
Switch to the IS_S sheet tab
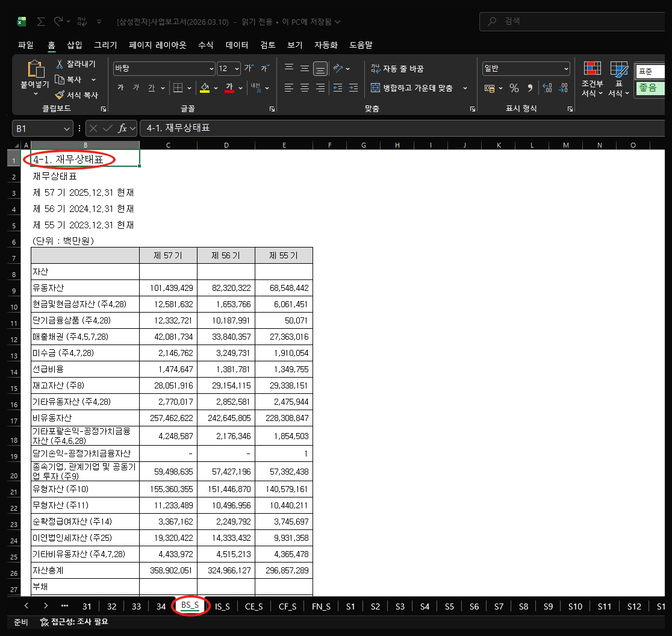click(222, 606)
